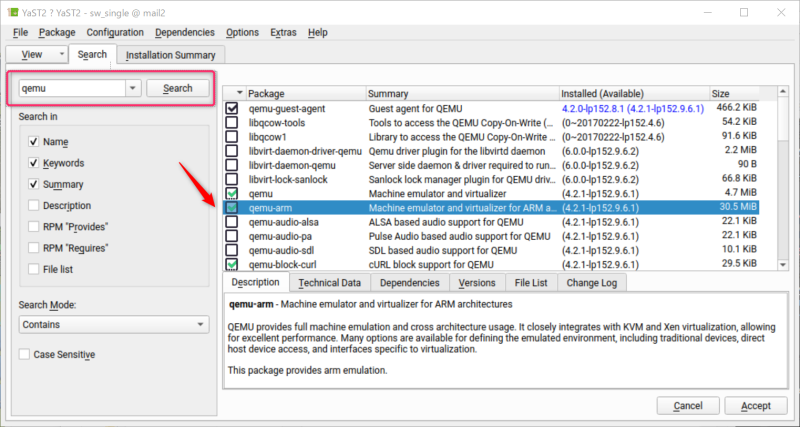Select the libqcow1 package name
The width and height of the screenshot is (800, 427).
(x=267, y=137)
